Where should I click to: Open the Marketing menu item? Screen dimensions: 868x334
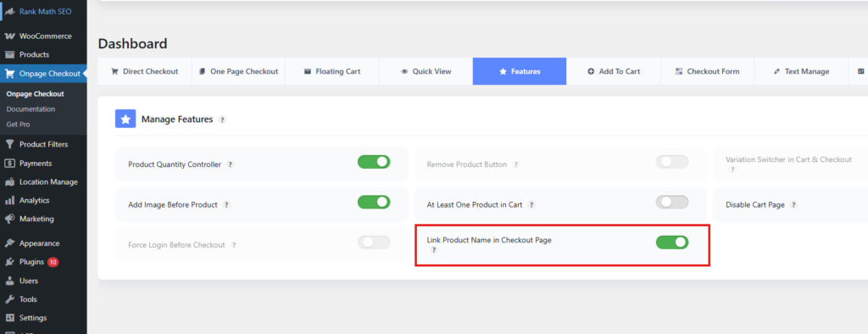pyautogui.click(x=43, y=219)
